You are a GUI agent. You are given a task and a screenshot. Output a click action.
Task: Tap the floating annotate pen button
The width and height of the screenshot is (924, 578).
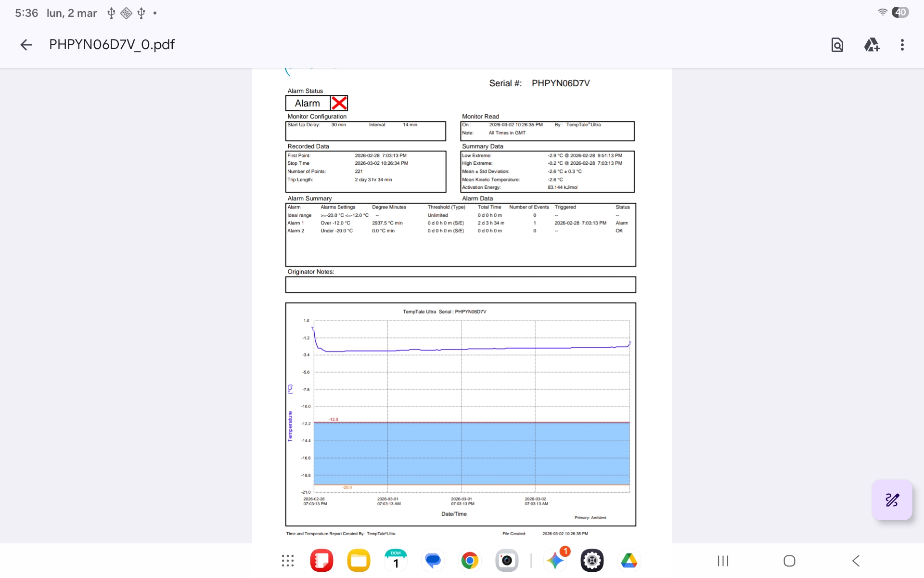[x=892, y=500]
